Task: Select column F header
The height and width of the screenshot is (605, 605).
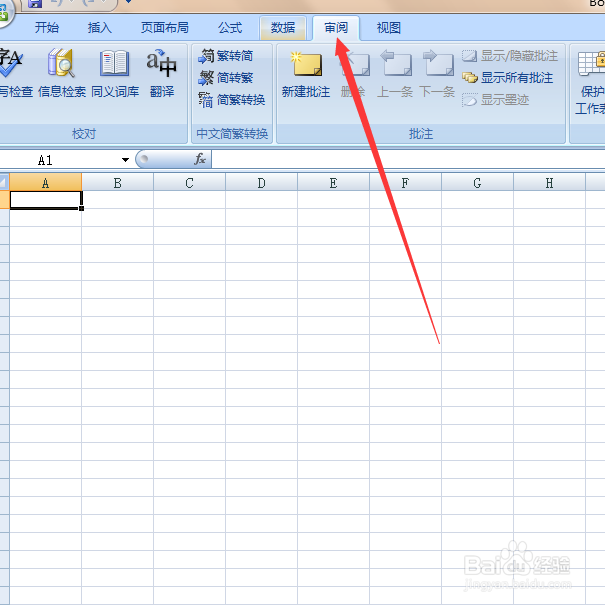Action: [x=406, y=183]
